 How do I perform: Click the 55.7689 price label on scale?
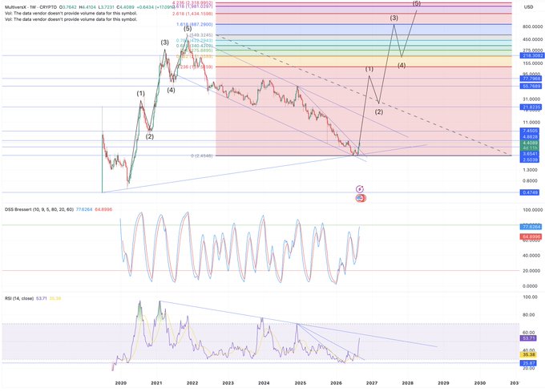click(x=530, y=86)
